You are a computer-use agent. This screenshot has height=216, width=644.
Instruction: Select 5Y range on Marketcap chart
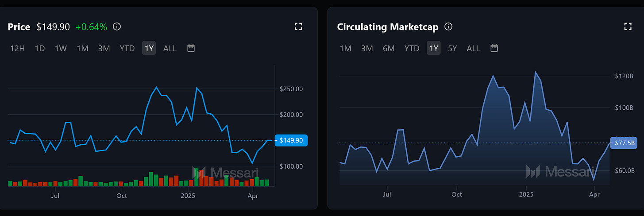coord(452,48)
